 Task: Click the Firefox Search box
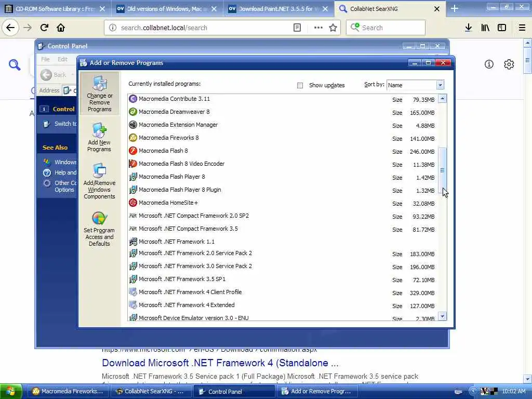coord(386,28)
